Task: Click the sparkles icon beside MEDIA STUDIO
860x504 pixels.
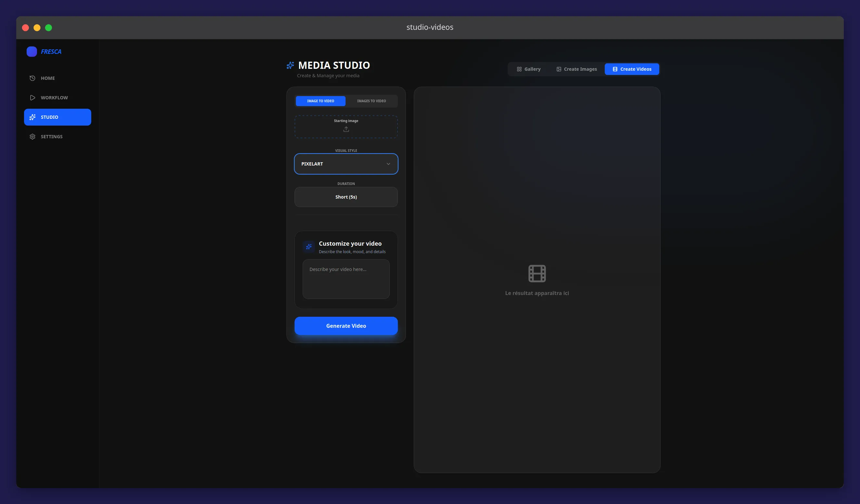Action: pyautogui.click(x=290, y=65)
